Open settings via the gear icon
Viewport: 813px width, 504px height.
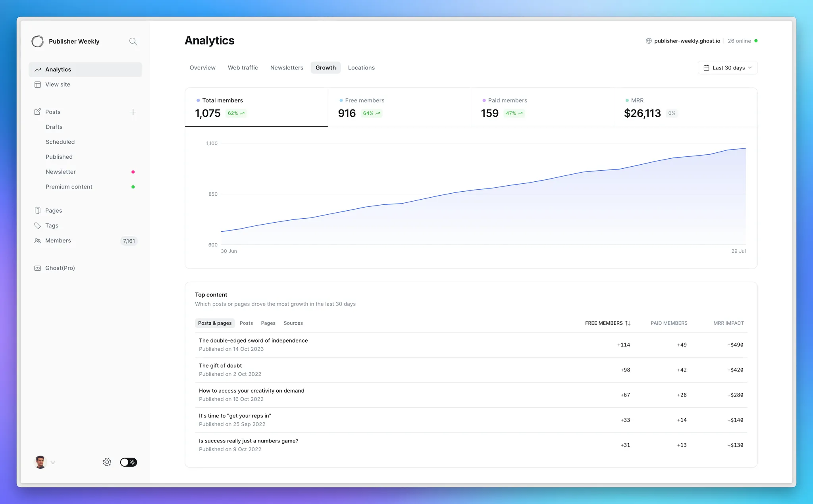coord(107,462)
